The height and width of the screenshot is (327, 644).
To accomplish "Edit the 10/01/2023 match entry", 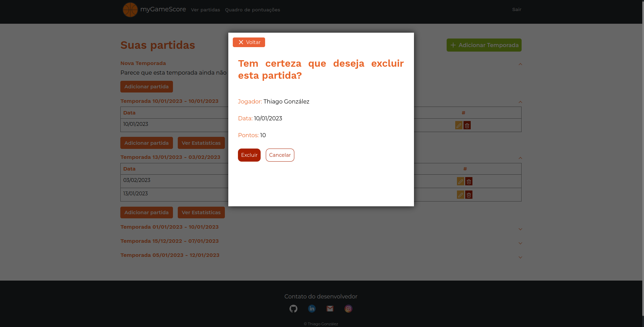I will (459, 125).
